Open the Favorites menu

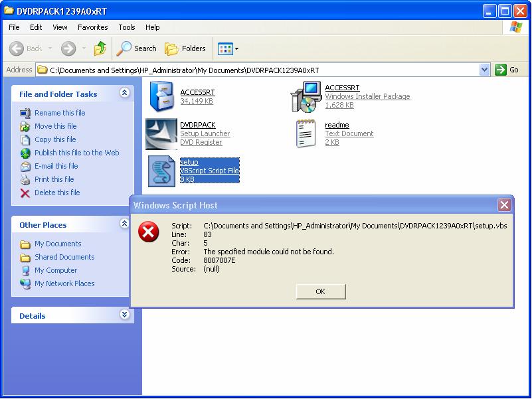(x=92, y=27)
